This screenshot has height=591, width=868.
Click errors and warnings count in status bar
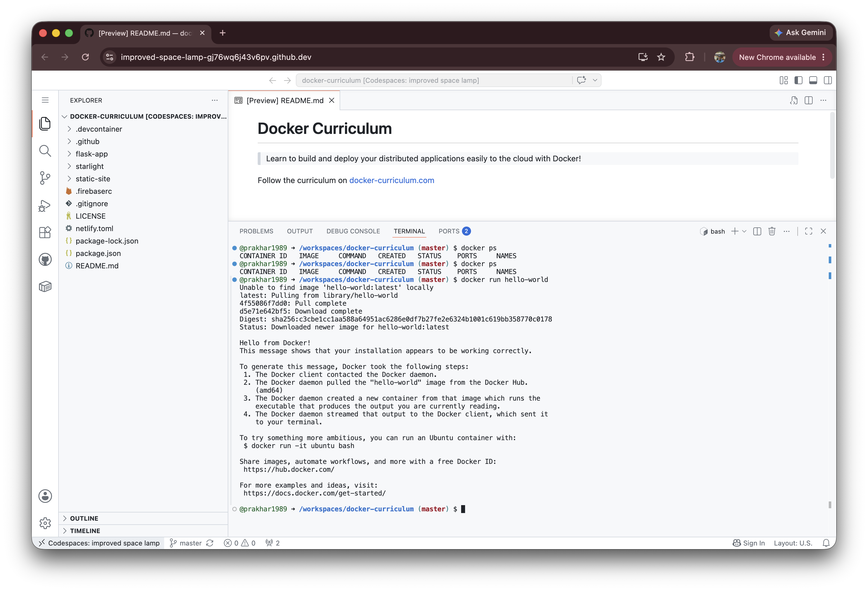click(x=239, y=543)
